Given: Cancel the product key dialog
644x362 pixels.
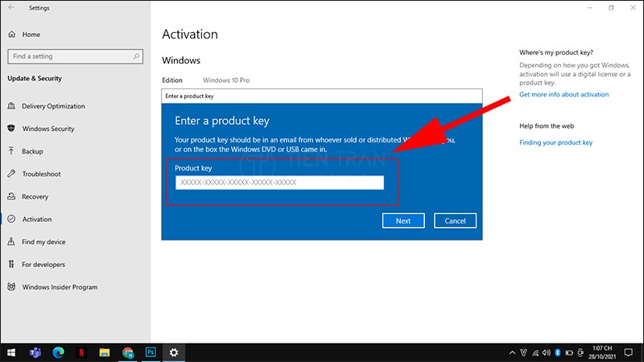Looking at the screenshot, I should [455, 220].
